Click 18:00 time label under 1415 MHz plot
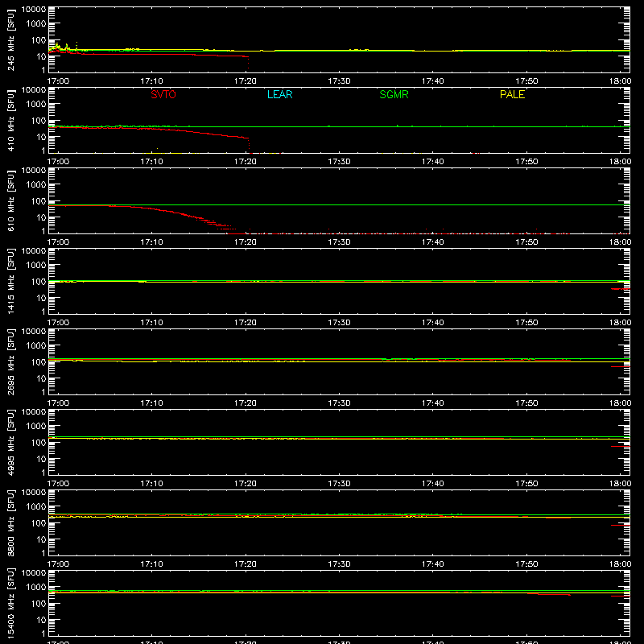 coord(620,323)
